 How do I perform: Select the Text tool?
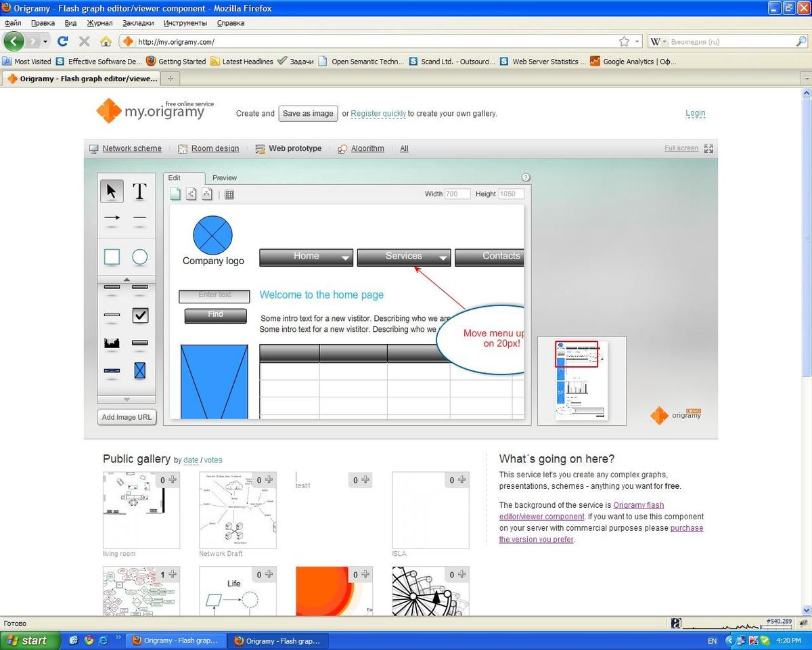139,192
